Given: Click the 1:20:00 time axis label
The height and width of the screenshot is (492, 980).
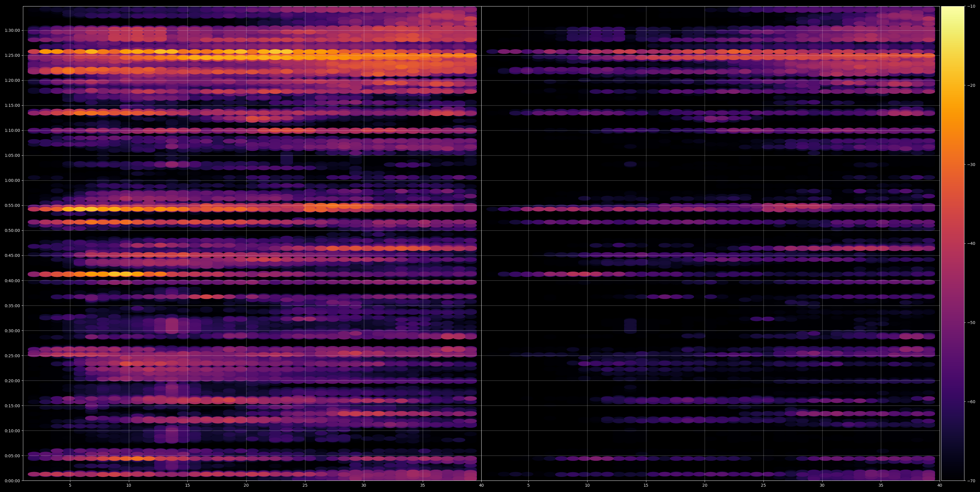Looking at the screenshot, I should pos(12,80).
